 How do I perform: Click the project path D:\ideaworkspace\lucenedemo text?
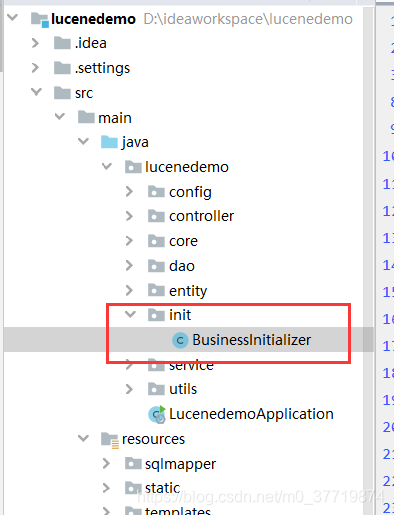point(248,19)
